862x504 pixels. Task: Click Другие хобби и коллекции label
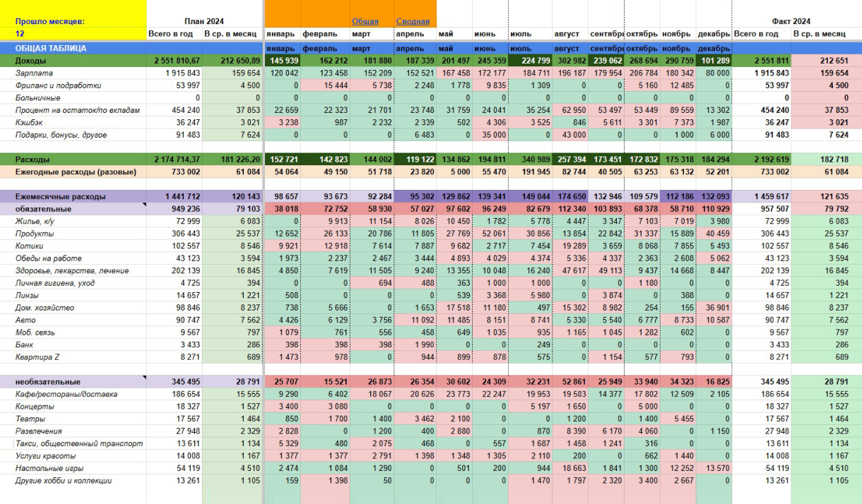(64, 481)
